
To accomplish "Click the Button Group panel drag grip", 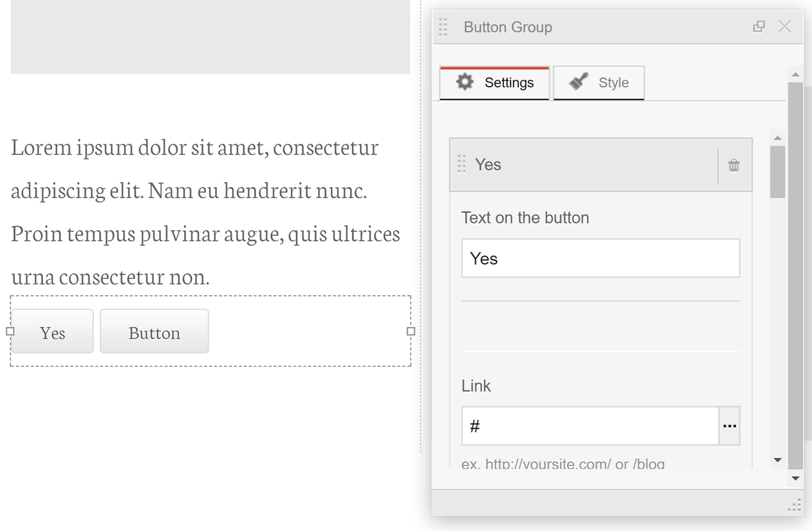I will click(443, 27).
